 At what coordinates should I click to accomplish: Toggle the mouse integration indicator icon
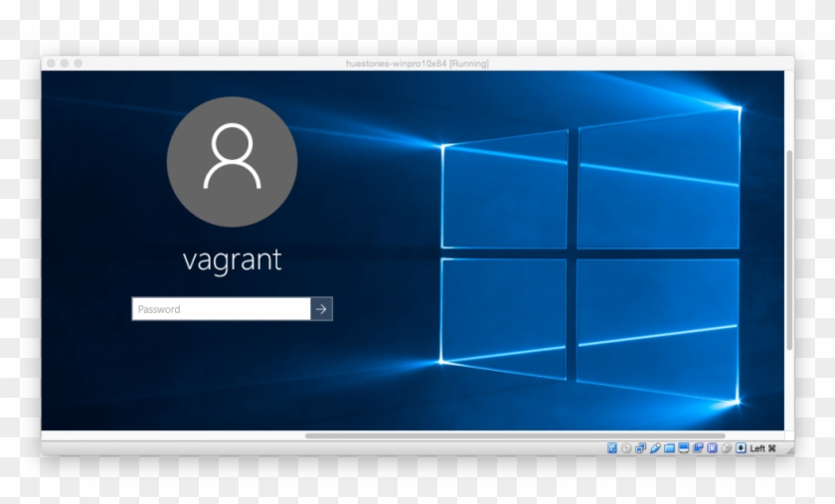pyautogui.click(x=727, y=448)
